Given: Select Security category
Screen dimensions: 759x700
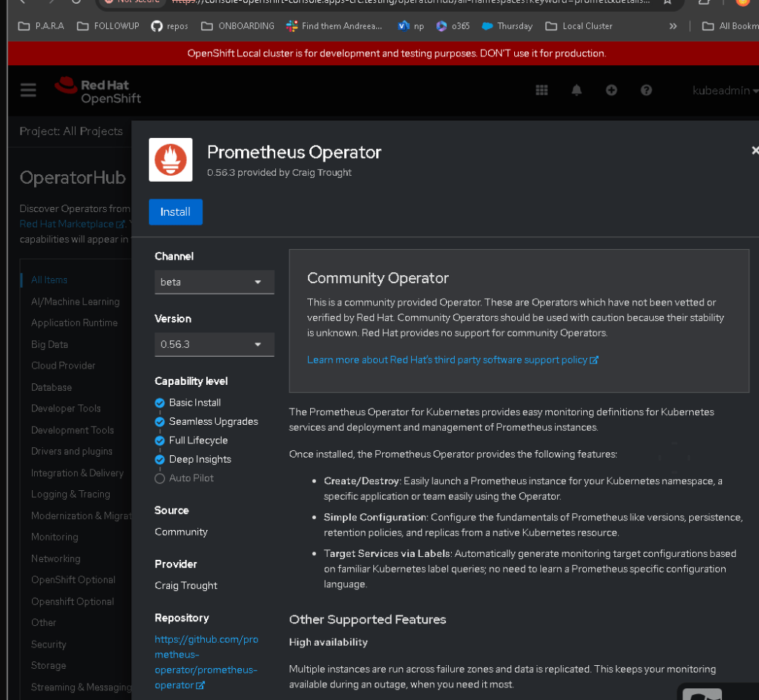Looking at the screenshot, I should [48, 644].
